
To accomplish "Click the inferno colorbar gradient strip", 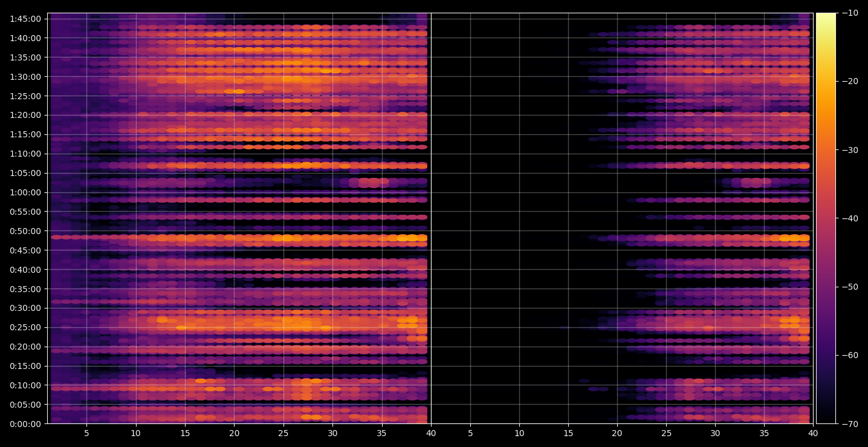I will (x=826, y=218).
